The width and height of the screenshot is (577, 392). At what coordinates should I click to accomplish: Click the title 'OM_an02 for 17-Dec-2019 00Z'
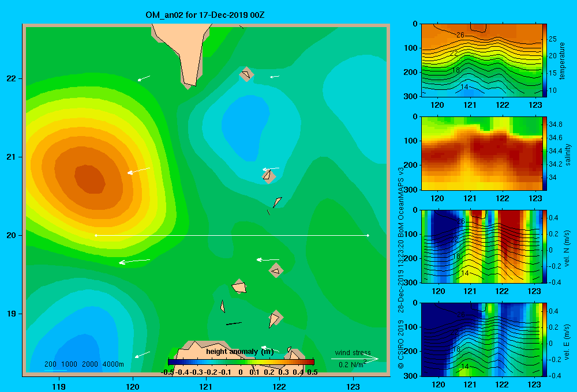(205, 15)
